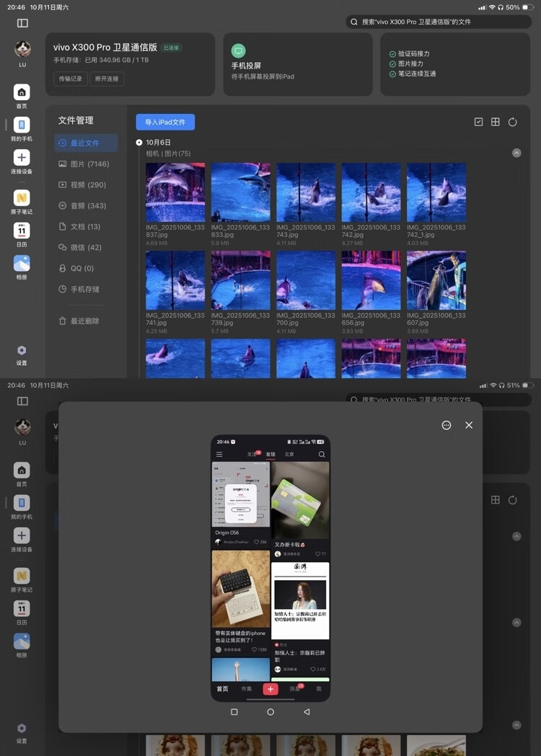The image size is (541, 756).
Task: Toggle the 验证码接力 check option
Action: click(393, 54)
